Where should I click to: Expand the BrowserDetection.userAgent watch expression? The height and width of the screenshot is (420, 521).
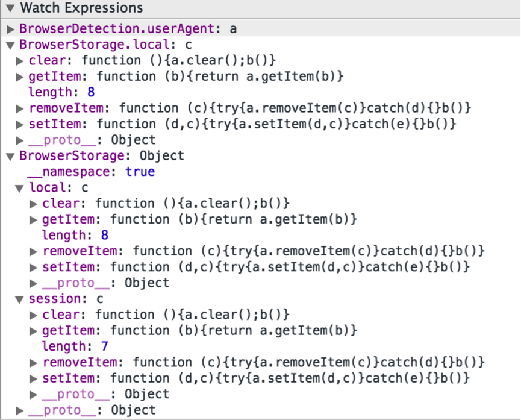click(10, 30)
